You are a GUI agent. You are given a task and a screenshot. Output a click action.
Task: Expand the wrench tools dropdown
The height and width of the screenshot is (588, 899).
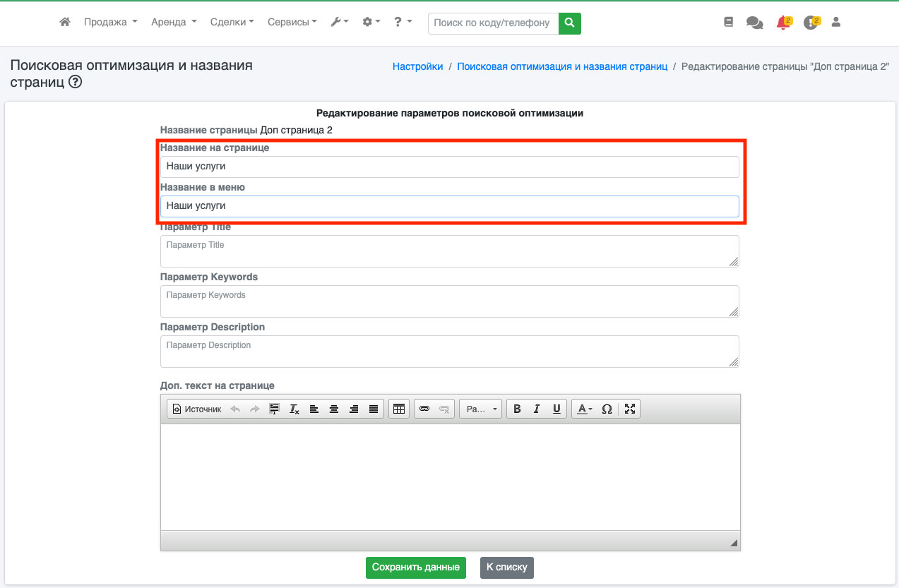340,23
